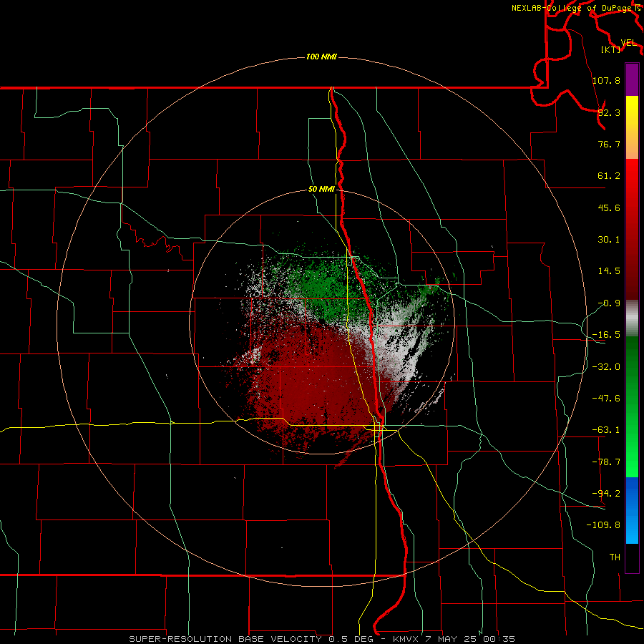Click the purple segment of color bar

632,79
